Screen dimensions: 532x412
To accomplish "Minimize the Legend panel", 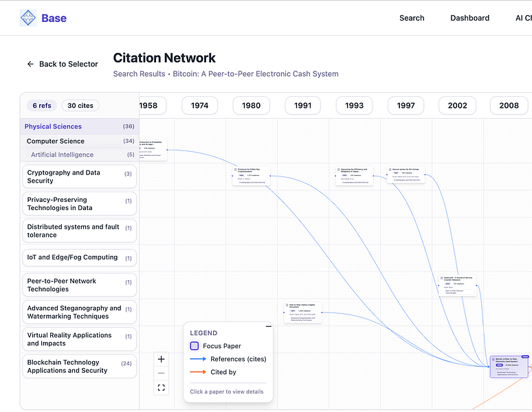I will point(268,326).
